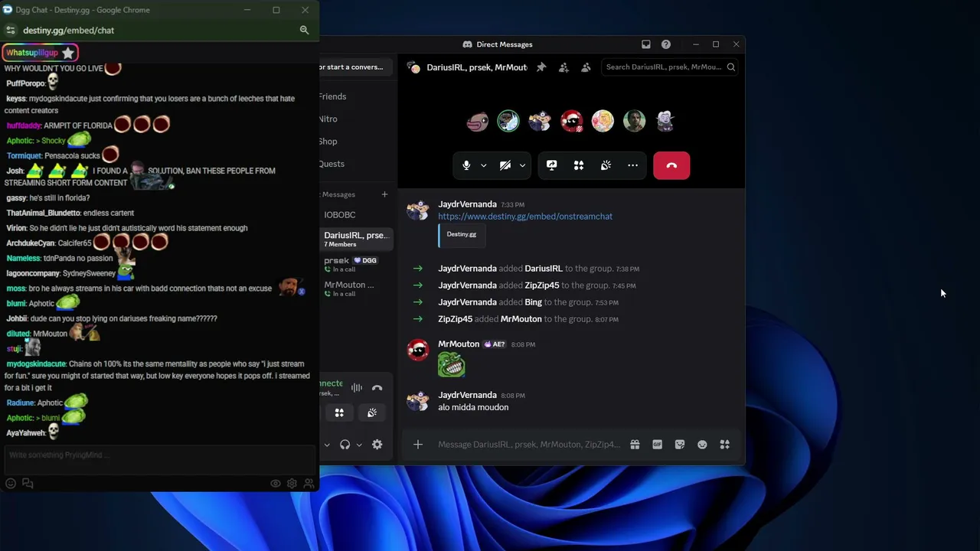980x551 pixels.
Task: Open Activities in the voice panel
Action: pyautogui.click(x=339, y=413)
